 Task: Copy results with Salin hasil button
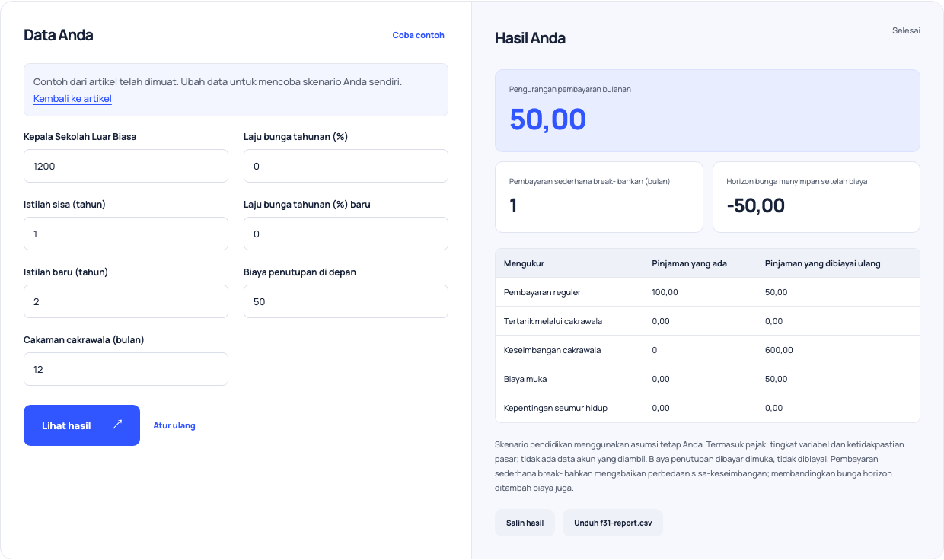coord(525,523)
